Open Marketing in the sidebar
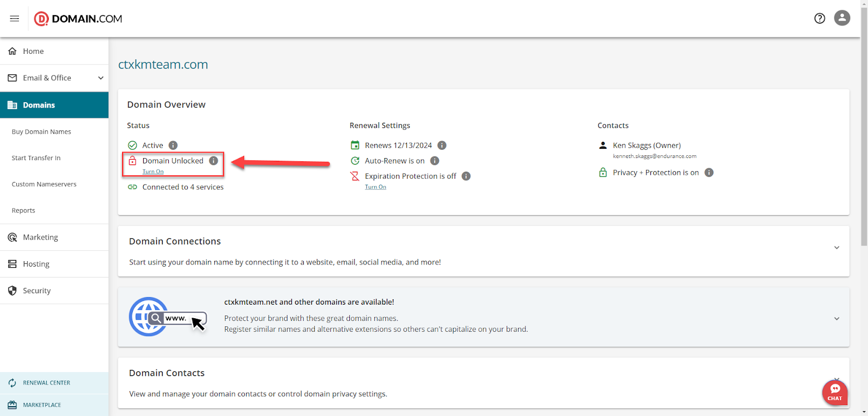The width and height of the screenshot is (868, 416). tap(54, 237)
